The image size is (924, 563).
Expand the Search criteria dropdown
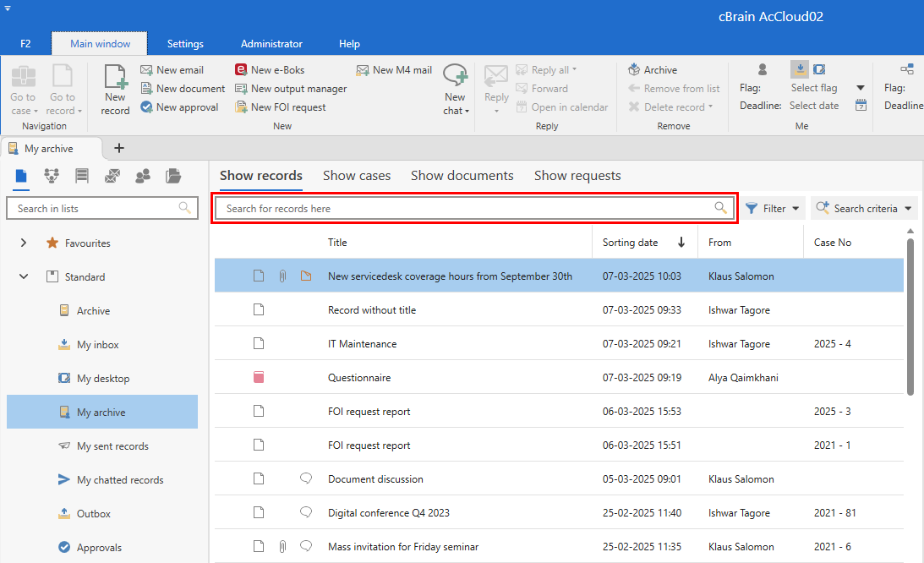tap(864, 209)
